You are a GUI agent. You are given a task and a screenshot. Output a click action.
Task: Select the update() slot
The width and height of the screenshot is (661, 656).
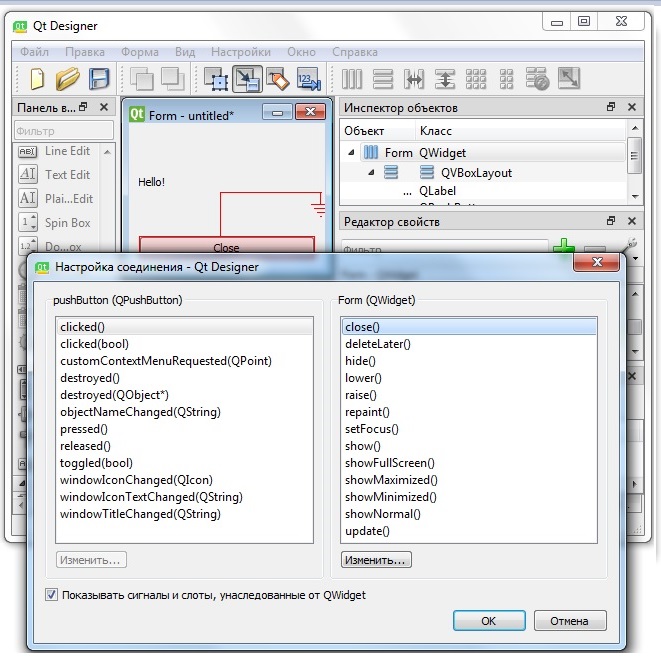pyautogui.click(x=469, y=531)
